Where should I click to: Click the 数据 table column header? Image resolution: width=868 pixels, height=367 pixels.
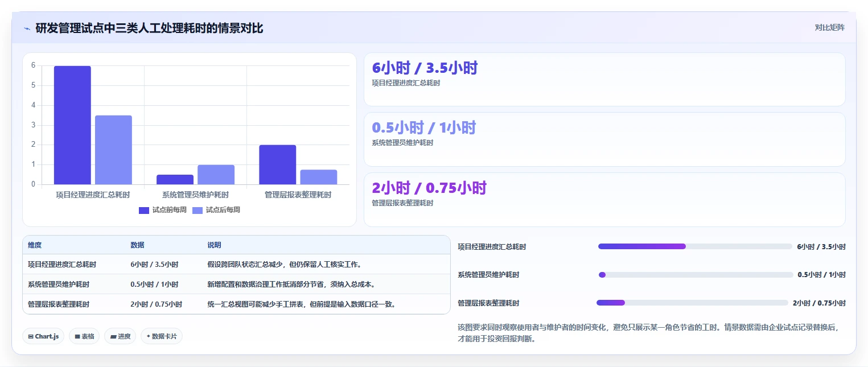pyautogui.click(x=137, y=245)
